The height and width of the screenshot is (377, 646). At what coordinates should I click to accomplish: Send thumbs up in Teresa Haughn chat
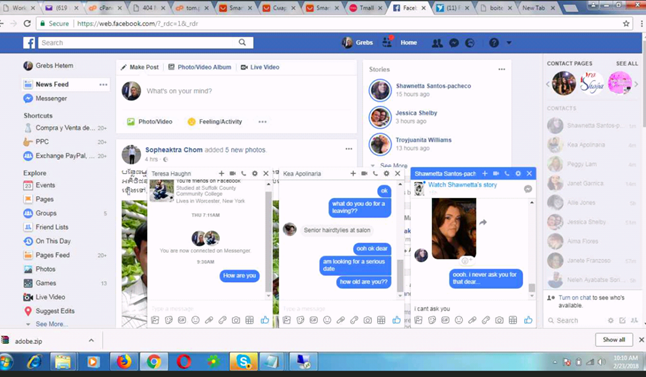[x=264, y=320]
